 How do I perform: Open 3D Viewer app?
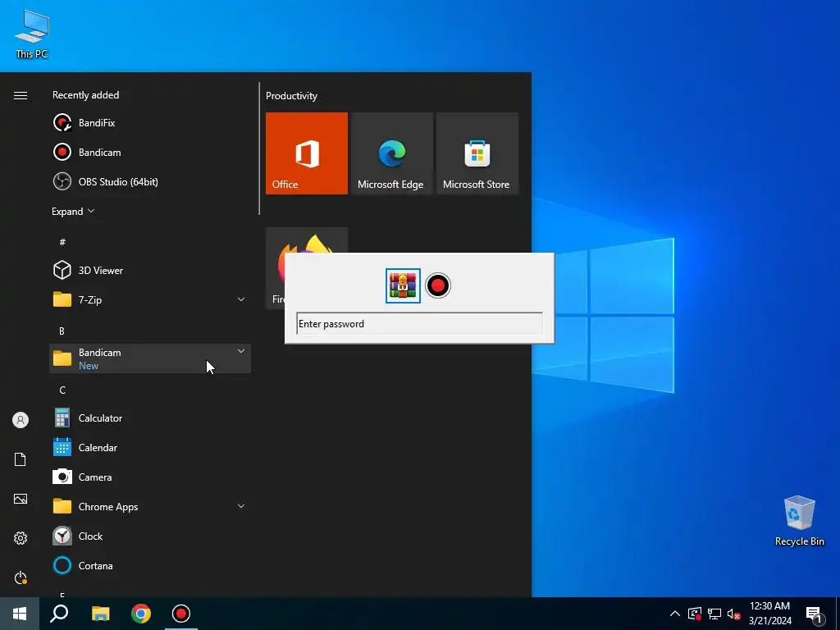[149, 270]
